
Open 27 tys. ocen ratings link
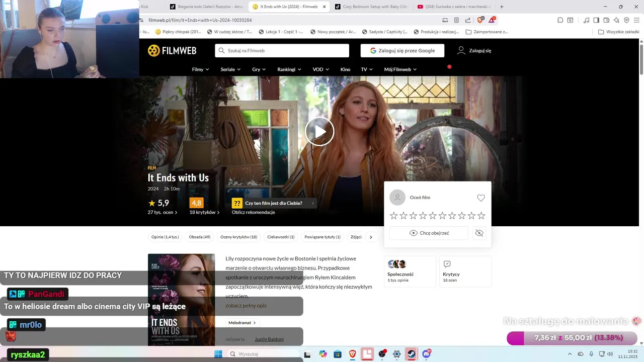pos(163,212)
